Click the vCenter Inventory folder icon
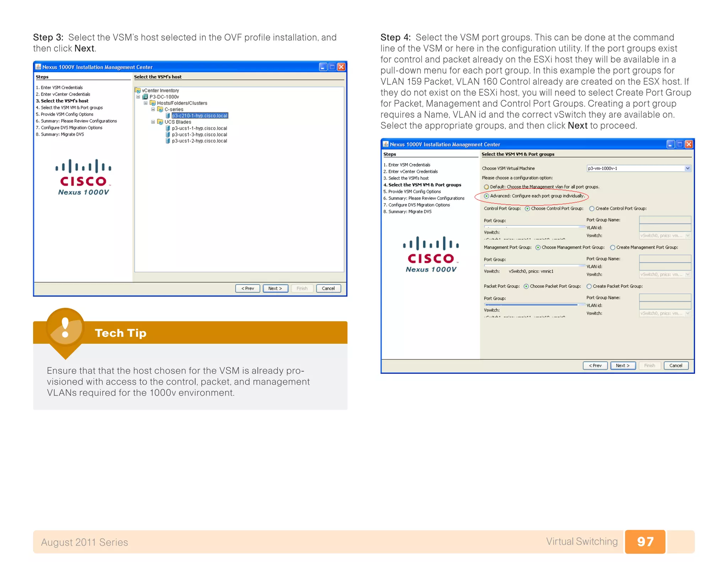 [138, 91]
